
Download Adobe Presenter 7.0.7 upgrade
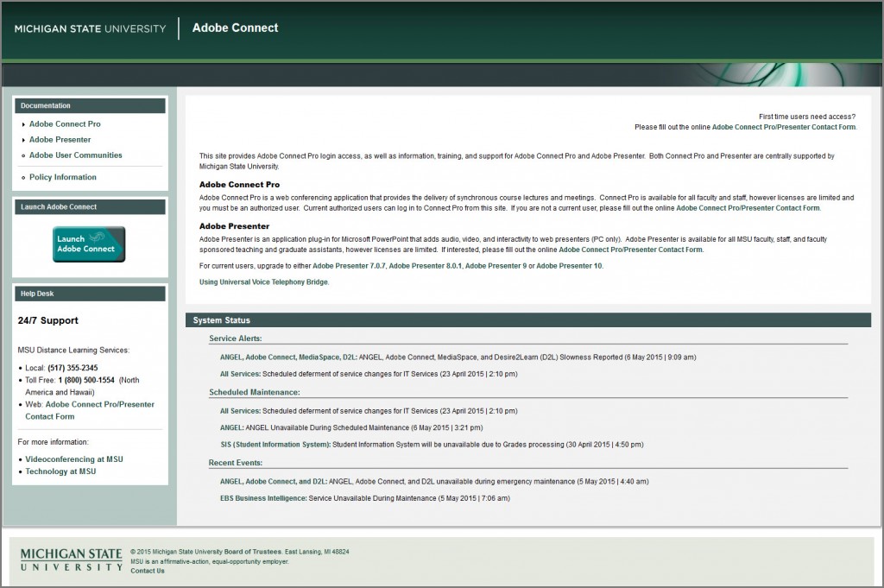tap(349, 266)
